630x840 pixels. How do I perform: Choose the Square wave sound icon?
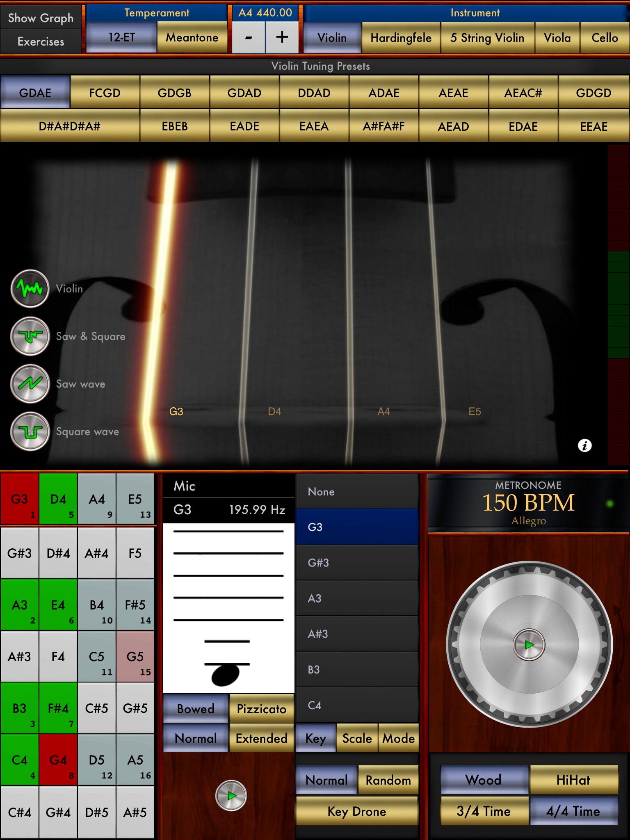[x=30, y=431]
